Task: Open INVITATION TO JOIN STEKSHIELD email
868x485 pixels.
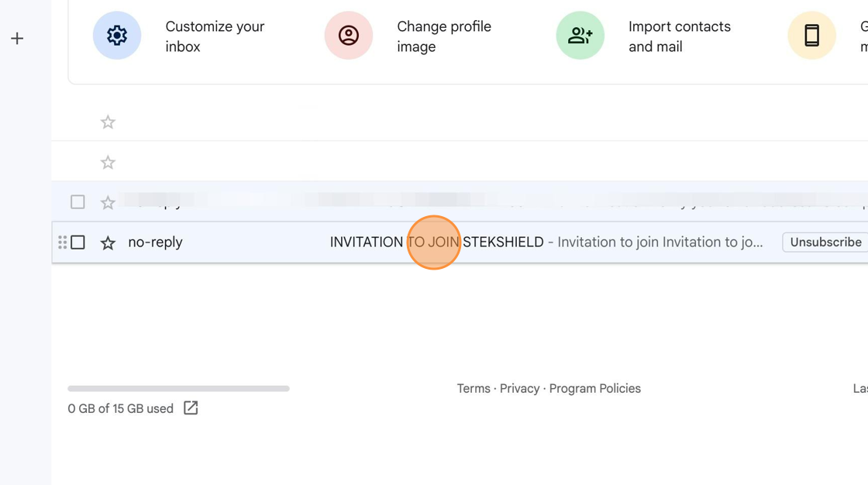Action: [x=437, y=242]
